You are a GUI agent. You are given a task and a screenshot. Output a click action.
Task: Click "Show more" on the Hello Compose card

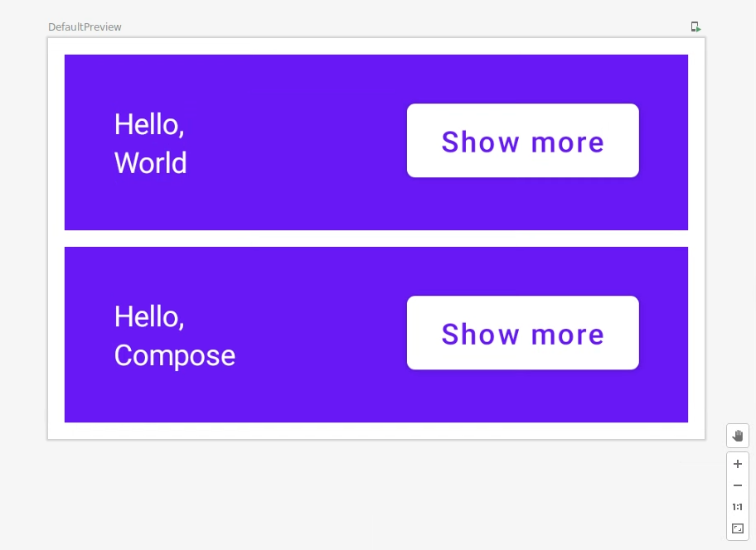click(x=522, y=333)
